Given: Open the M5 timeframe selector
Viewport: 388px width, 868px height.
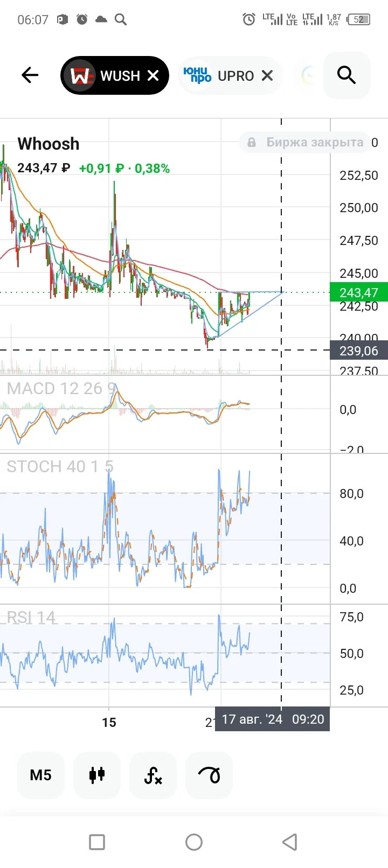Looking at the screenshot, I should [x=41, y=775].
